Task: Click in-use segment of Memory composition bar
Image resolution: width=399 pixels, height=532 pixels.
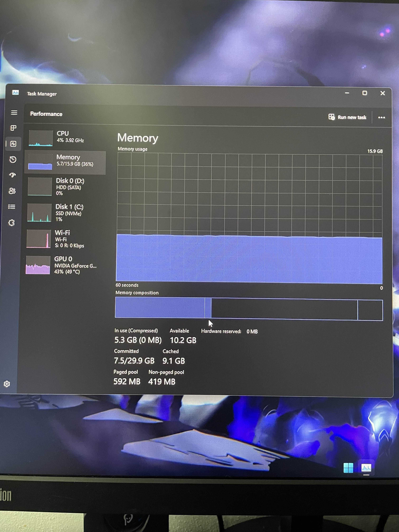Action: point(160,308)
